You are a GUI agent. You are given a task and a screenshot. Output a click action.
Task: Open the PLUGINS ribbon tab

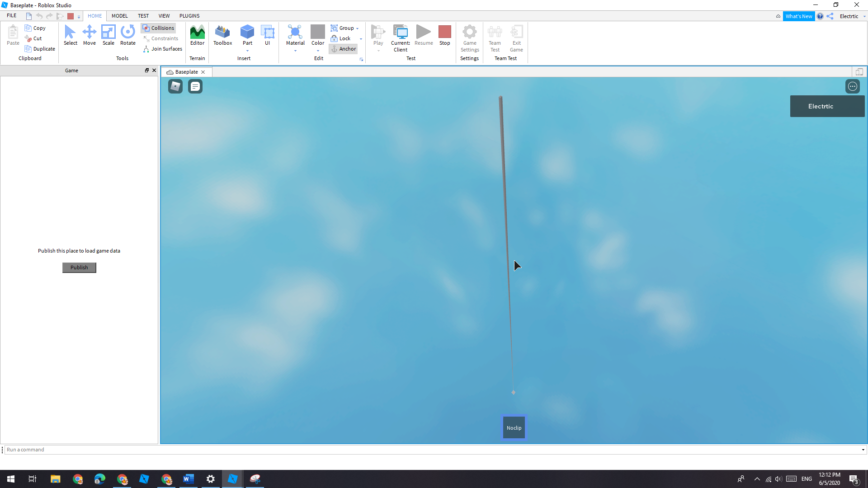[x=189, y=16]
